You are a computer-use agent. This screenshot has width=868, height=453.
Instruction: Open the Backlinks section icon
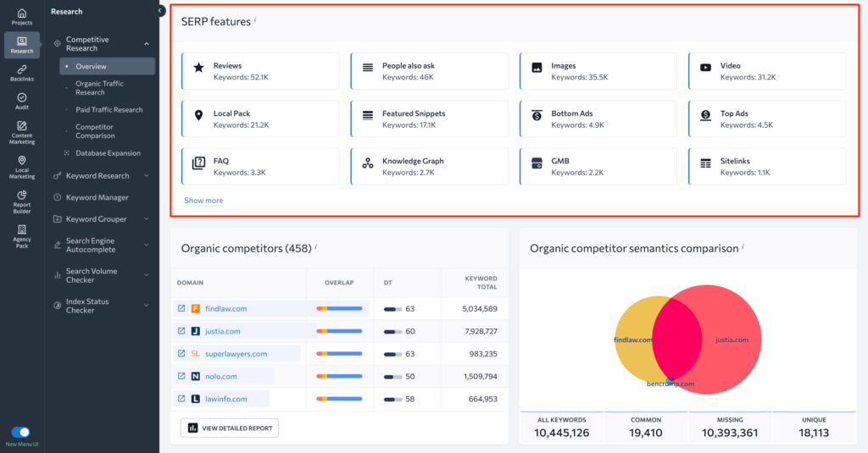22,74
